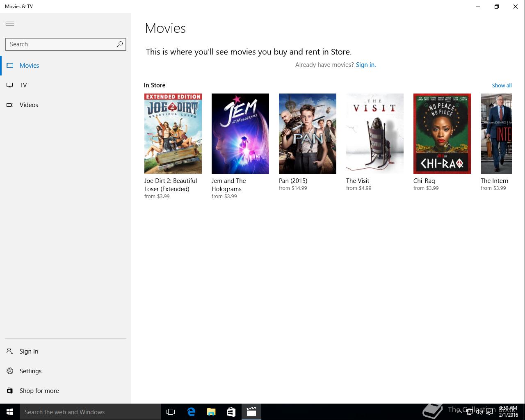Screen dimensions: 525x420
Task: Switch to the TV section
Action: click(66, 85)
